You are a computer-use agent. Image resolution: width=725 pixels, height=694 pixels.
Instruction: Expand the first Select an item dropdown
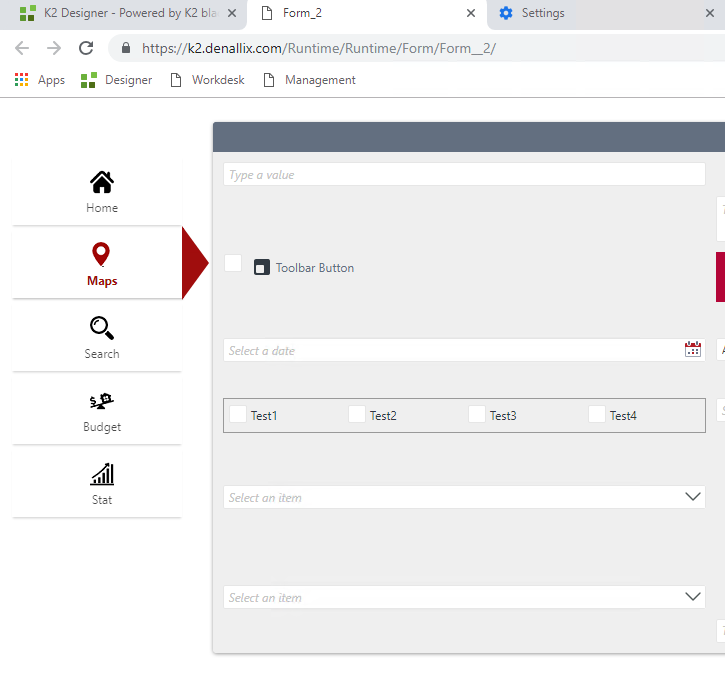693,497
